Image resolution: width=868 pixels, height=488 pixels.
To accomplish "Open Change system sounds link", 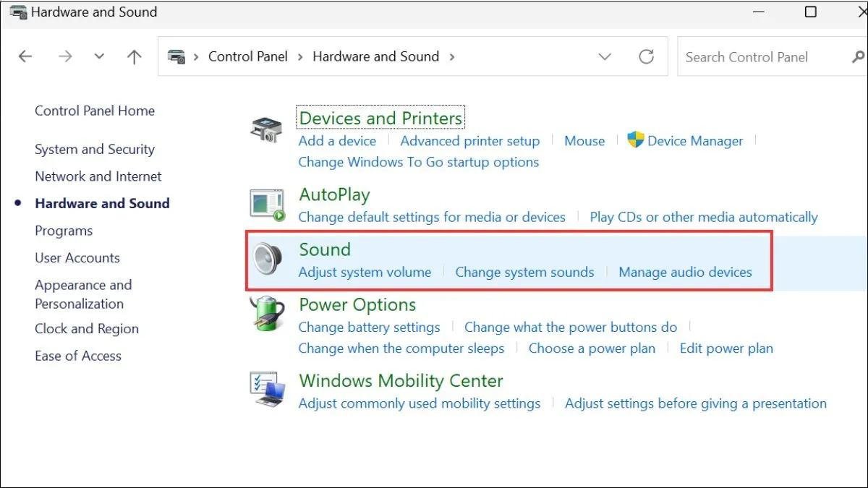I will point(524,273).
